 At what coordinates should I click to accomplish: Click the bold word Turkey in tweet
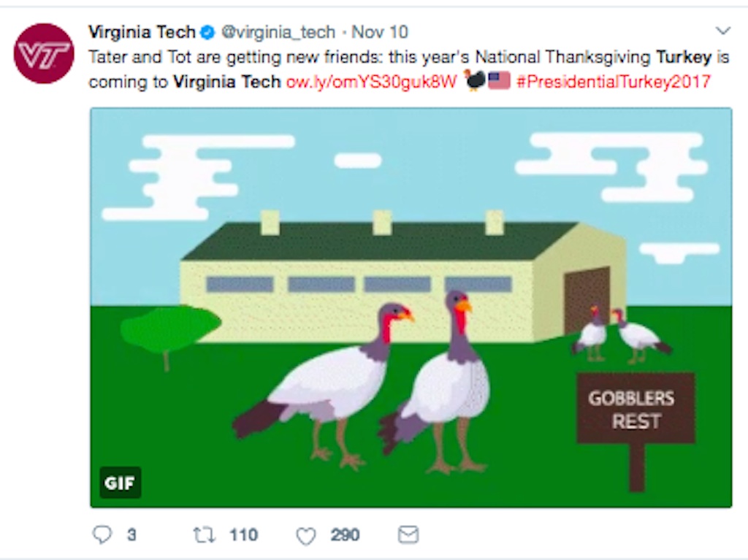point(684,57)
